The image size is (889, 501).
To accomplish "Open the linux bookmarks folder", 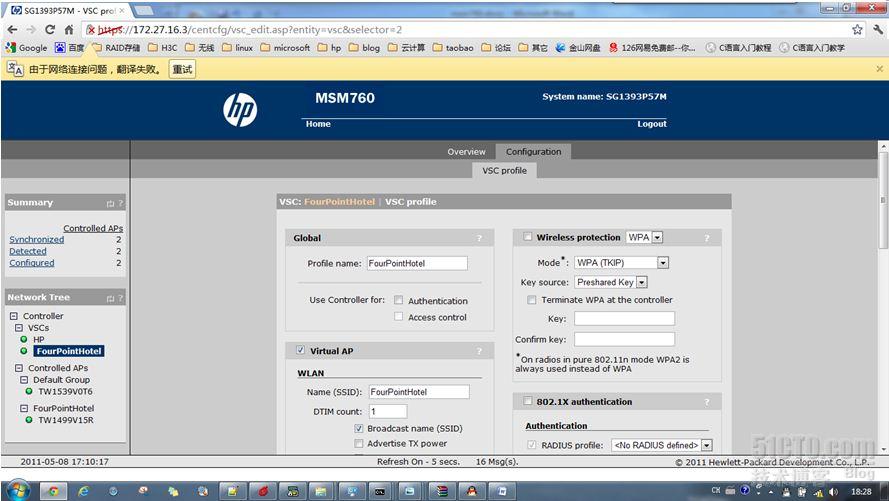I will point(238,48).
